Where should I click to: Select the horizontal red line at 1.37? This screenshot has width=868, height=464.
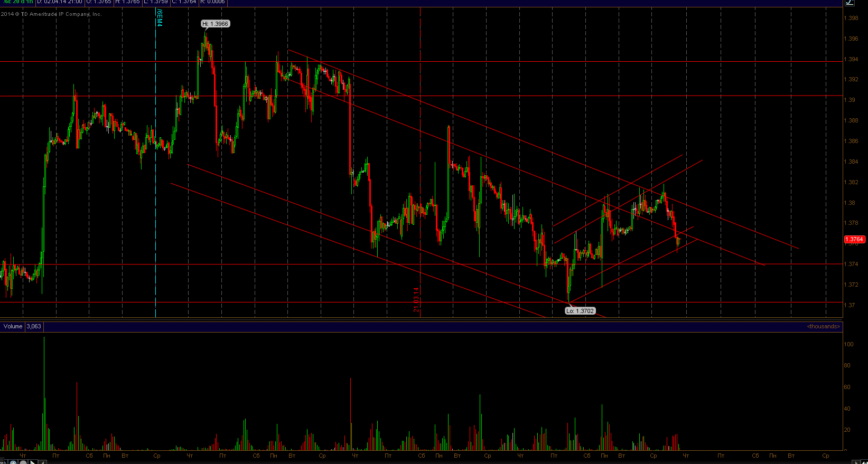(x=421, y=302)
